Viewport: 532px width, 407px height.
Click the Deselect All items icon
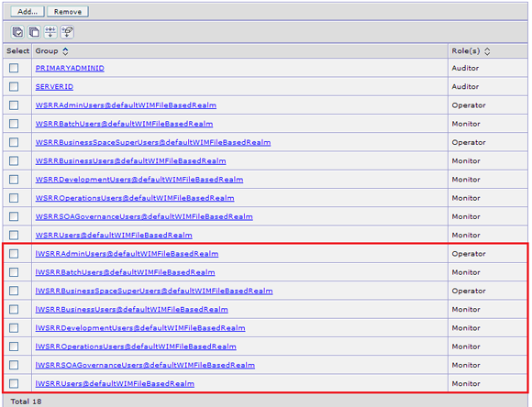point(34,32)
